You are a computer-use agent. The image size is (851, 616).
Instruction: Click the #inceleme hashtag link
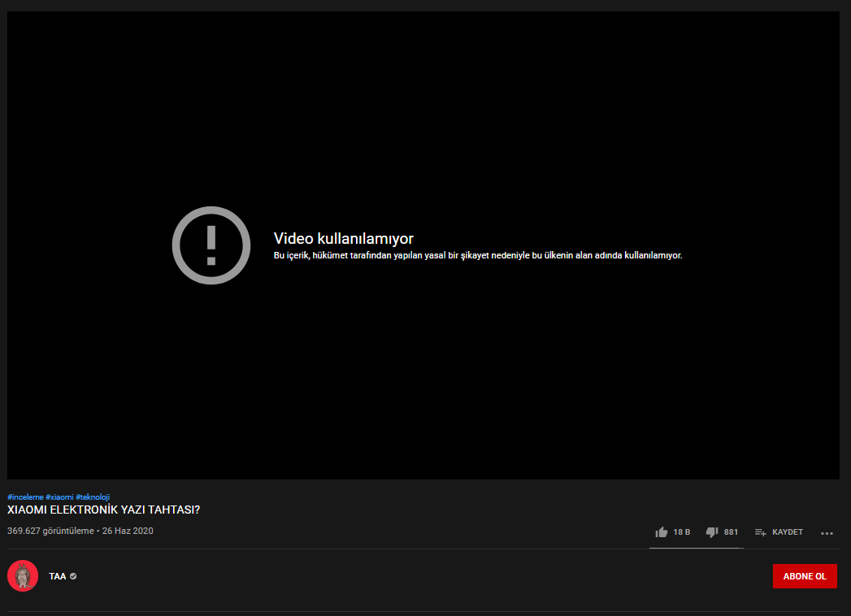pyautogui.click(x=24, y=496)
